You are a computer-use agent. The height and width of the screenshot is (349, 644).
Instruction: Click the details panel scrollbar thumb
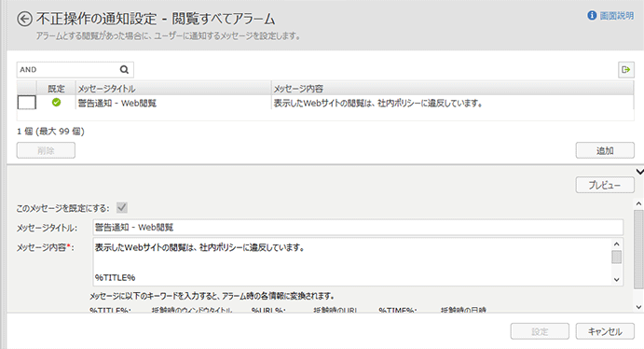click(638, 249)
